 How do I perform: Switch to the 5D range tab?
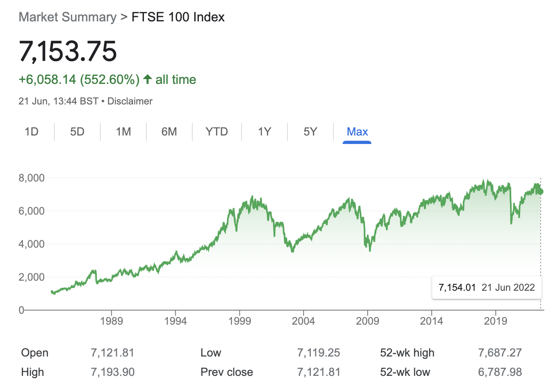tap(77, 132)
